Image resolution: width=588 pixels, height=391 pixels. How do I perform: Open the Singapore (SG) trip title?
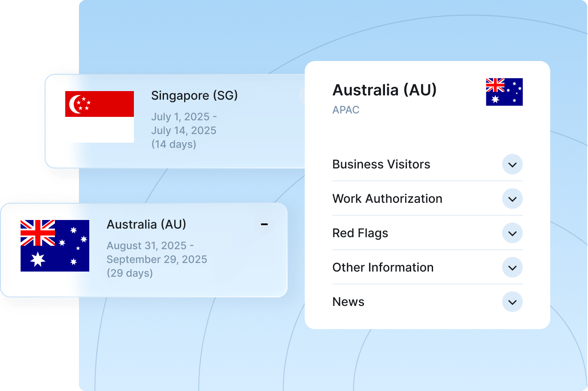(194, 95)
